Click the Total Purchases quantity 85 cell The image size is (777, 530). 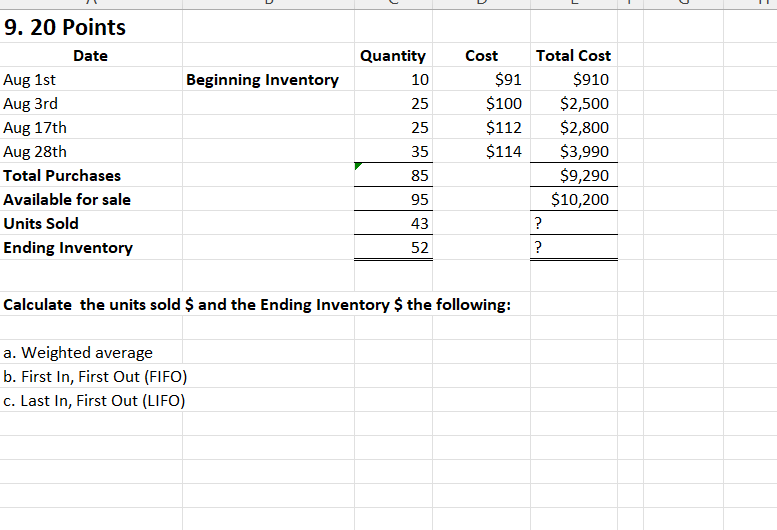[x=393, y=175]
